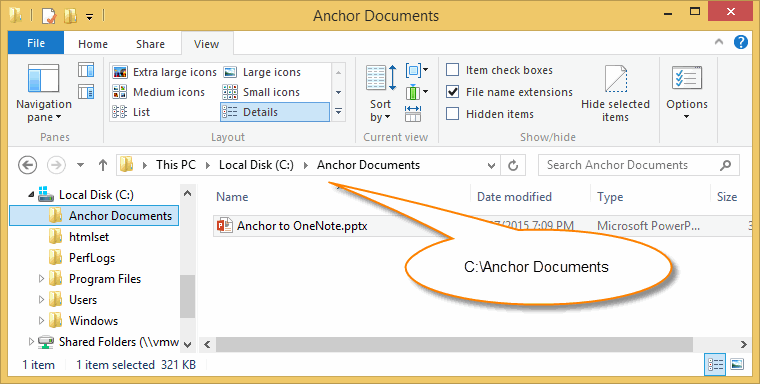The width and height of the screenshot is (760, 384).
Task: Enable Item check boxes
Action: click(x=452, y=70)
